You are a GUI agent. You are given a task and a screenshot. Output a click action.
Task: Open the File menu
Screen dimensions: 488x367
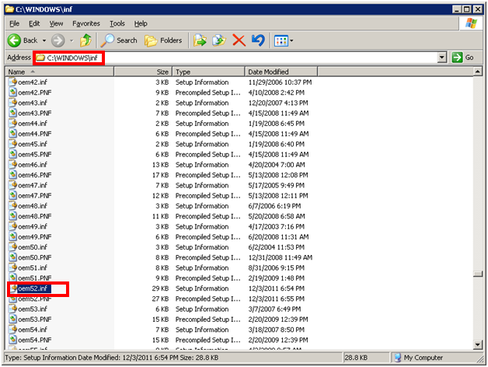pos(14,24)
